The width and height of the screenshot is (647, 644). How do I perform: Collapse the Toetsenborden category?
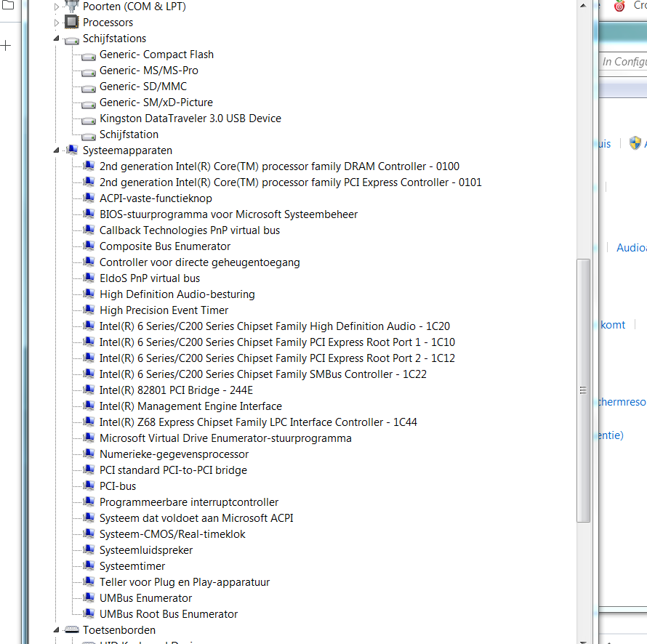pos(57,631)
